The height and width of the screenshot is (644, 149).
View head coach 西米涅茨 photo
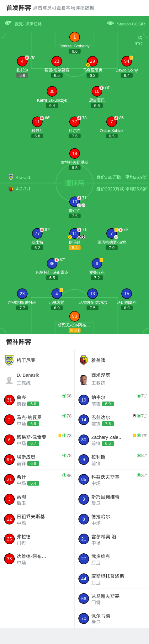(84, 380)
